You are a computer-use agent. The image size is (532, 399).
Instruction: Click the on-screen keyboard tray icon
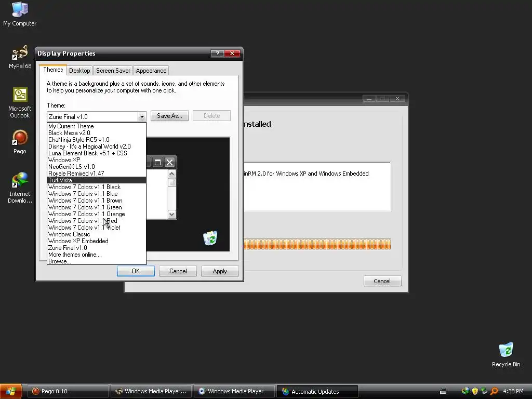point(443,392)
